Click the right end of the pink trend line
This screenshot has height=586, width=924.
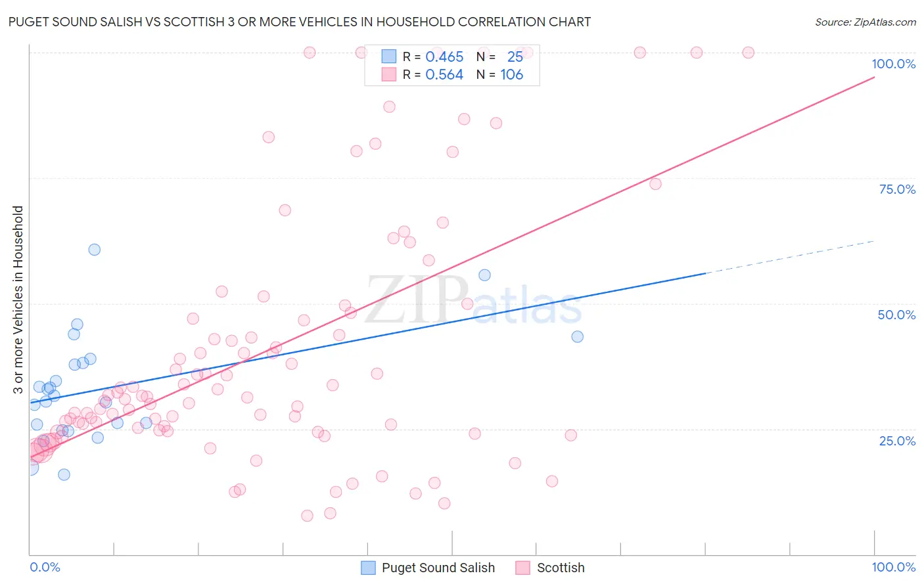tap(874, 78)
